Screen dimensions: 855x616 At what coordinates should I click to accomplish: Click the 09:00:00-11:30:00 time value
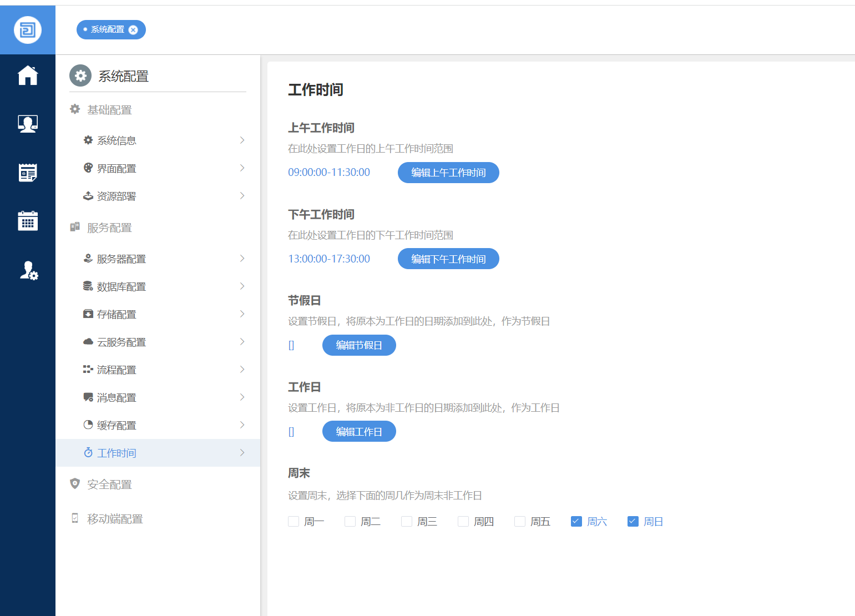329,173
